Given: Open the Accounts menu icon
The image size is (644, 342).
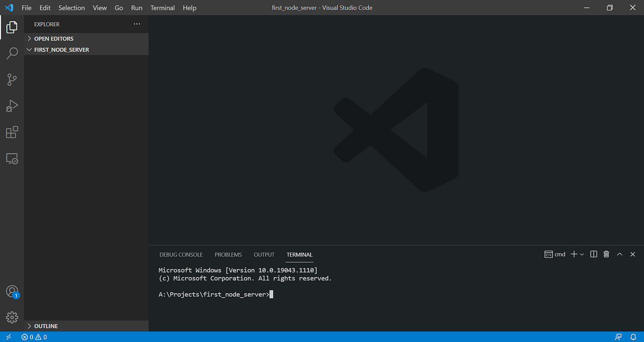Looking at the screenshot, I should 12,292.
